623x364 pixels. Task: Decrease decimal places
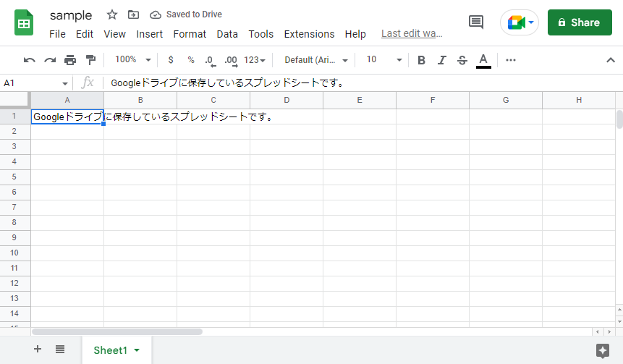pyautogui.click(x=210, y=60)
